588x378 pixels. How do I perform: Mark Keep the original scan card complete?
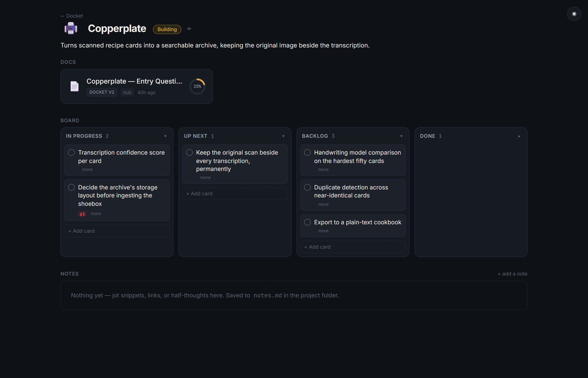(189, 152)
